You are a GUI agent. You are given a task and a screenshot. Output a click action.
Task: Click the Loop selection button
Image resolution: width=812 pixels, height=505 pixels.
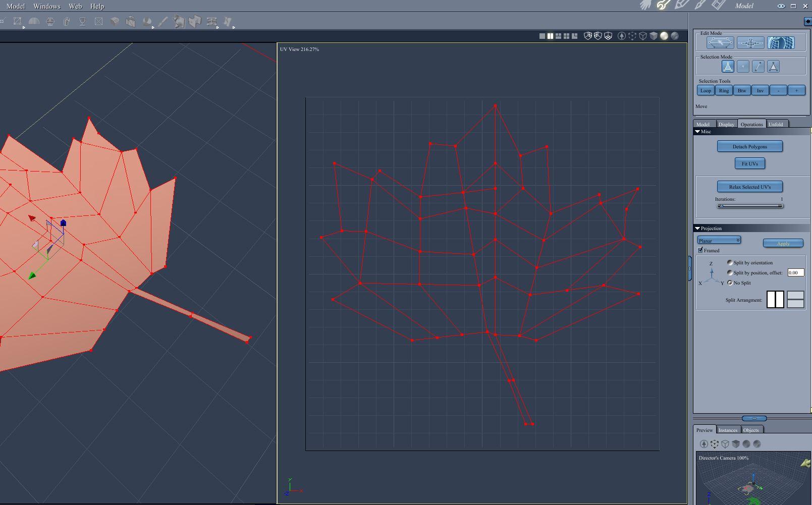(706, 90)
